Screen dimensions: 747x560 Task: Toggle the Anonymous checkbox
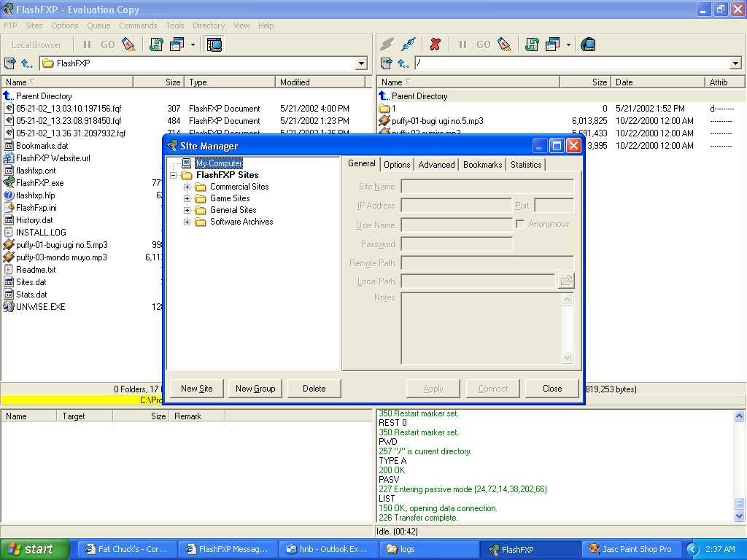coord(520,225)
